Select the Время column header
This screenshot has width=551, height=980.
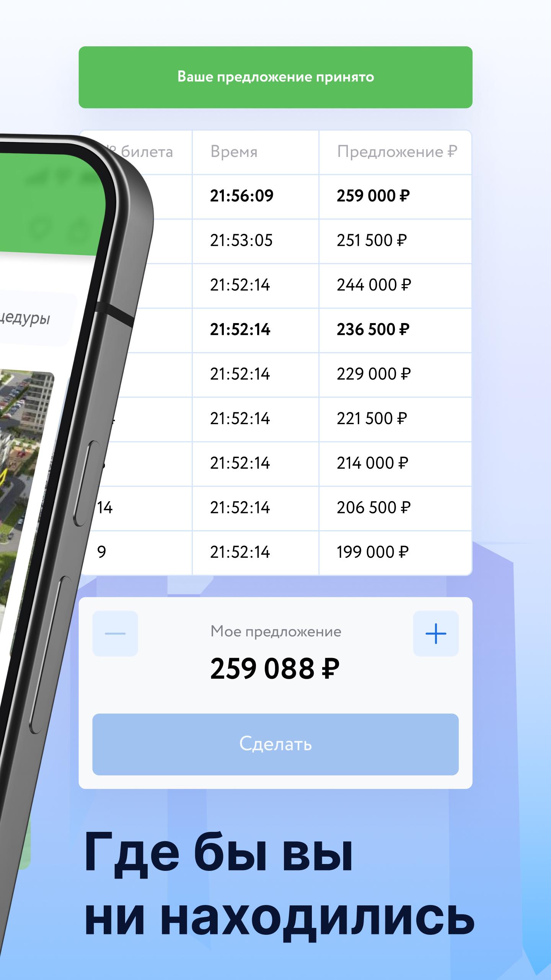coord(234,152)
